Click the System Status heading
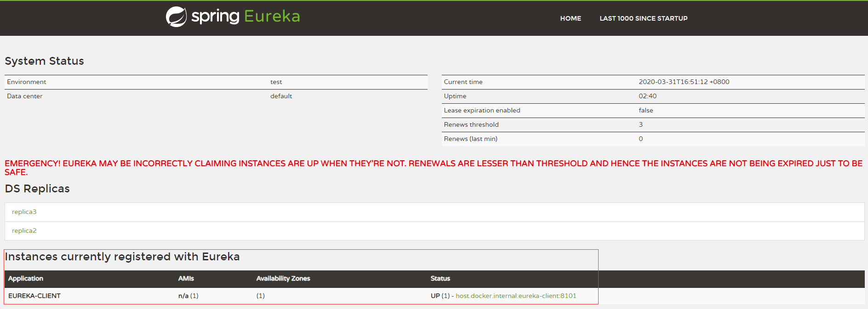Image resolution: width=868 pixels, height=309 pixels. (x=44, y=61)
